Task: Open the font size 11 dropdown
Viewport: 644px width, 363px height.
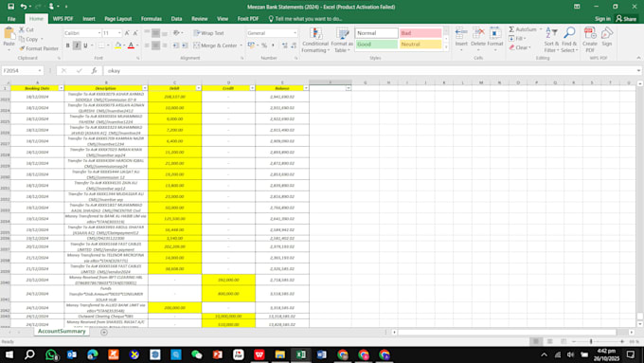Action: pos(119,33)
